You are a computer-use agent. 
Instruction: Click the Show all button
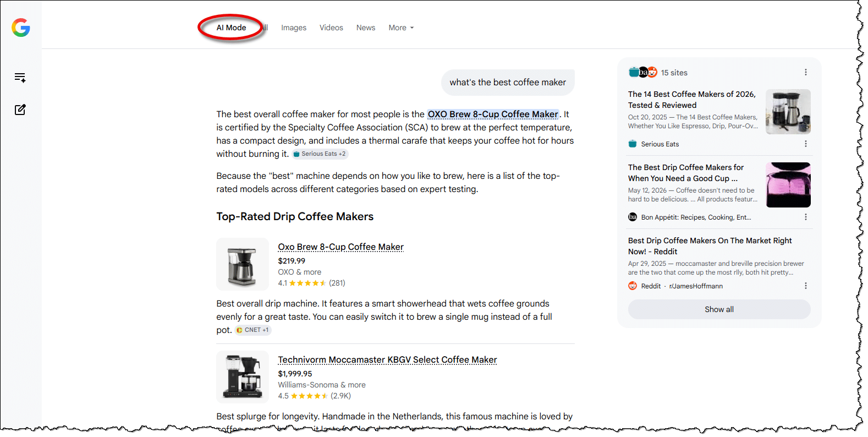719,309
